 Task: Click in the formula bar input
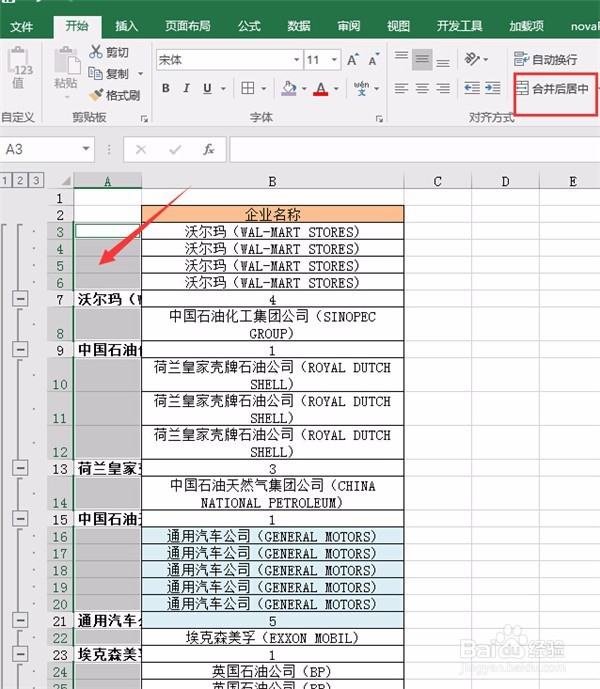(415, 149)
